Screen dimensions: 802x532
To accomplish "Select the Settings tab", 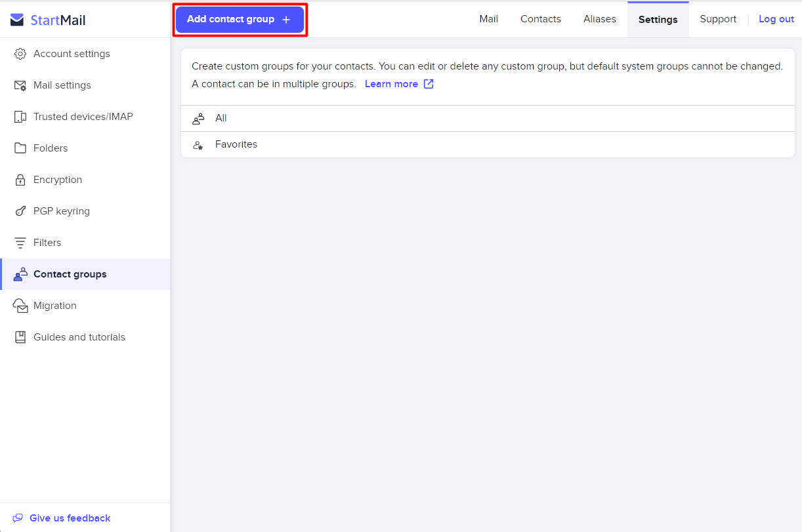I will pos(658,20).
